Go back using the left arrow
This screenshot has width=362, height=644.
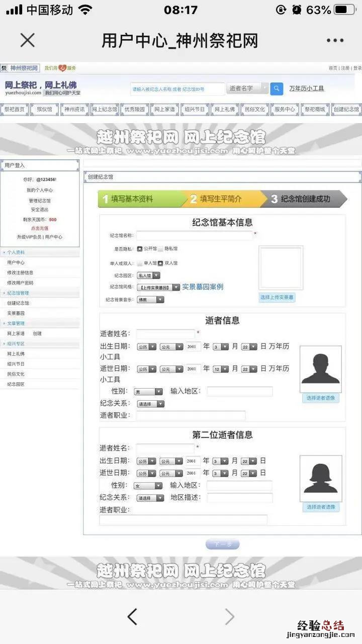pyautogui.click(x=132, y=616)
